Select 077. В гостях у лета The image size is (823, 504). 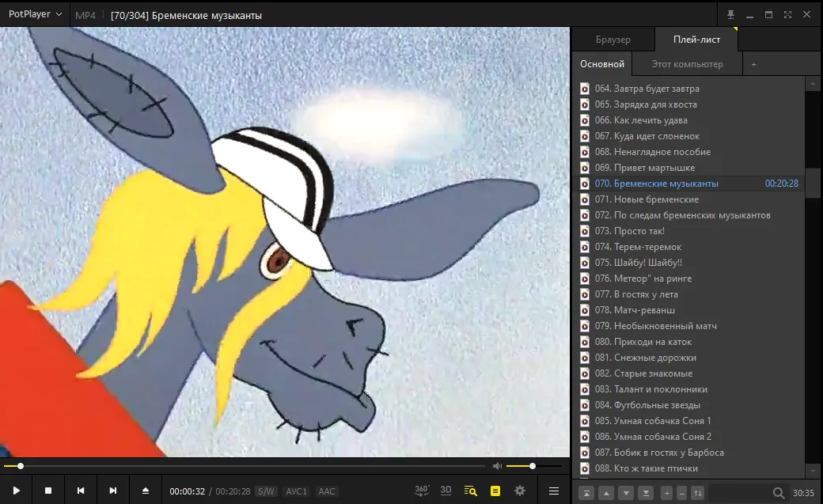(x=690, y=294)
